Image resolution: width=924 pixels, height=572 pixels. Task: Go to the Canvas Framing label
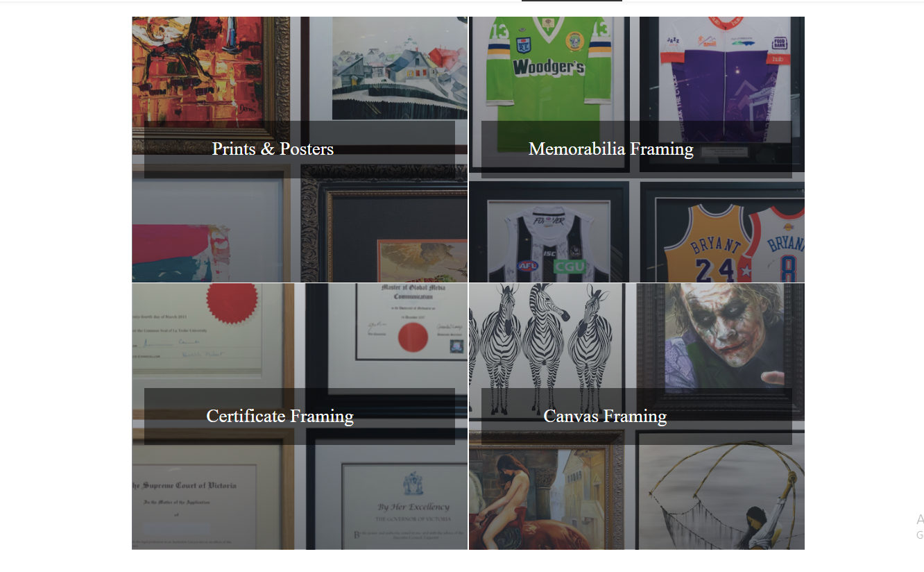[x=605, y=416]
